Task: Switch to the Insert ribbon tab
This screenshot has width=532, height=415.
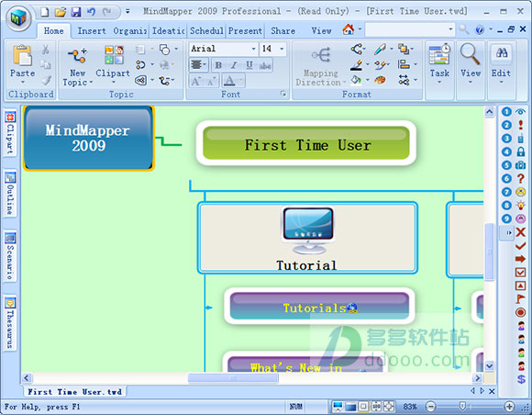Action: tap(92, 31)
